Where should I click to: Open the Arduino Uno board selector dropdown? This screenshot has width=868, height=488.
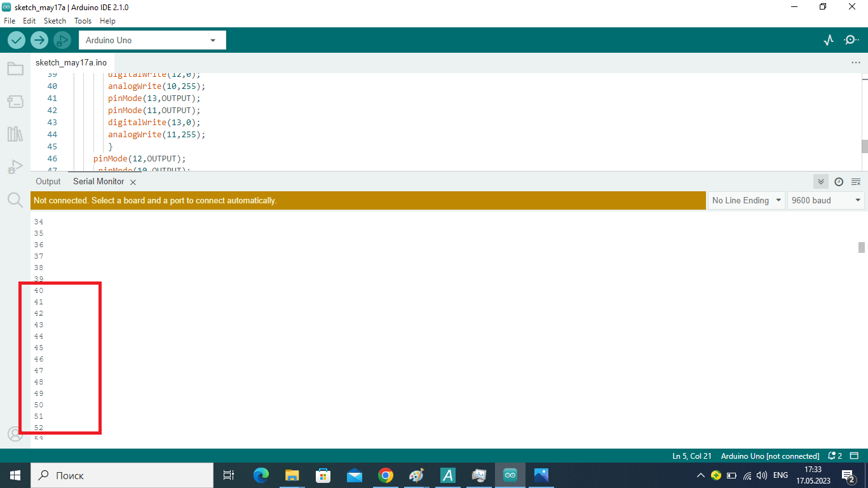pyautogui.click(x=153, y=40)
